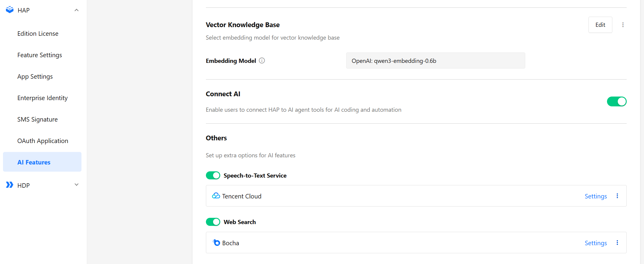The width and height of the screenshot is (644, 264).
Task: Click the Tencent Cloud logo icon
Action: (x=216, y=196)
